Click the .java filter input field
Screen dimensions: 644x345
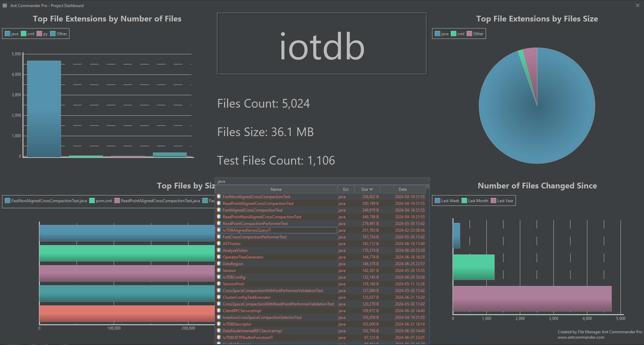[x=321, y=181]
